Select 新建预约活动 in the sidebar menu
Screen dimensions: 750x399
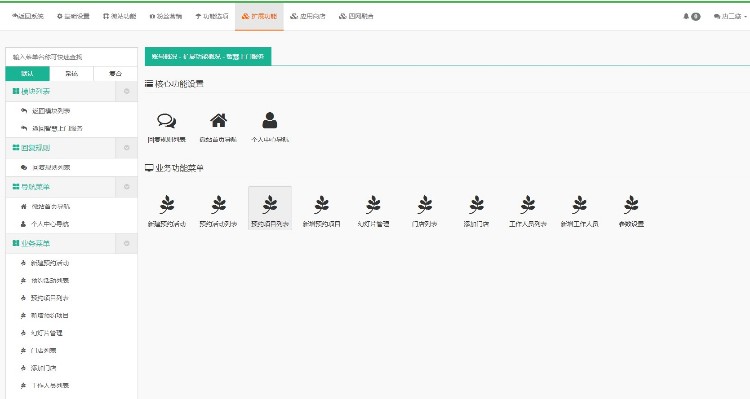50,263
